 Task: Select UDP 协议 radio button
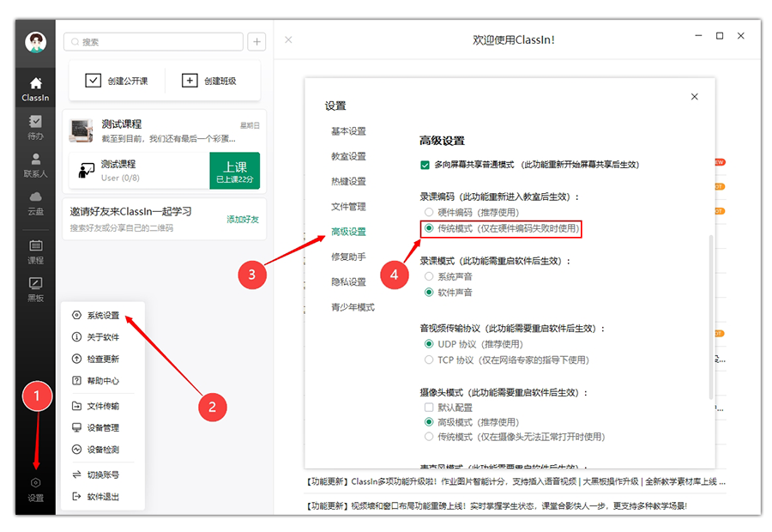[429, 344]
